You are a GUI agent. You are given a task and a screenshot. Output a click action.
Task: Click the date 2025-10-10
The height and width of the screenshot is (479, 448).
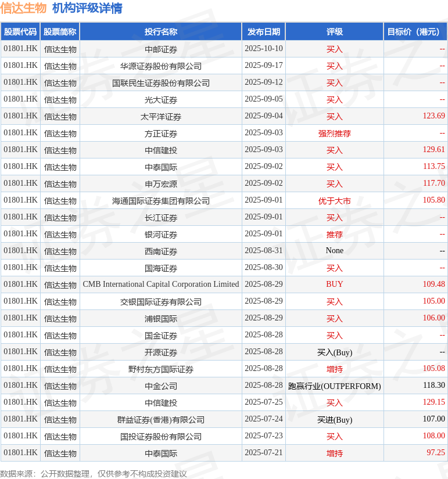(264, 49)
